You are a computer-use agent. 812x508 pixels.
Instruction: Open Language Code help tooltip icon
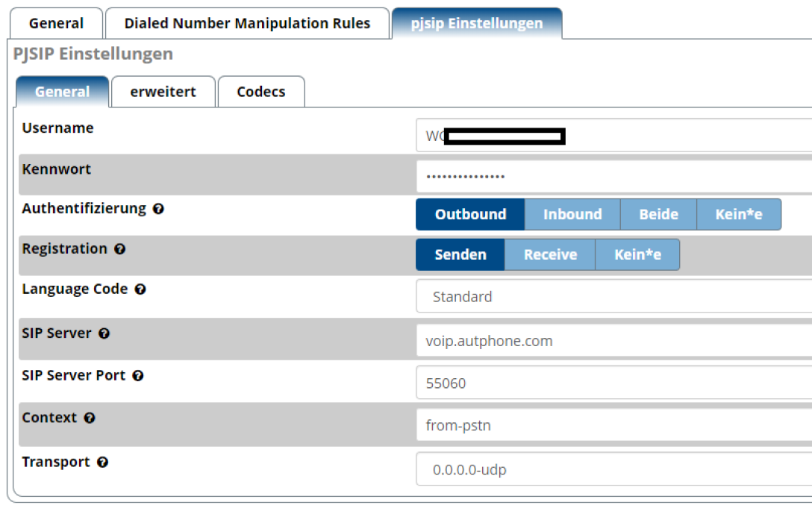[x=140, y=289]
